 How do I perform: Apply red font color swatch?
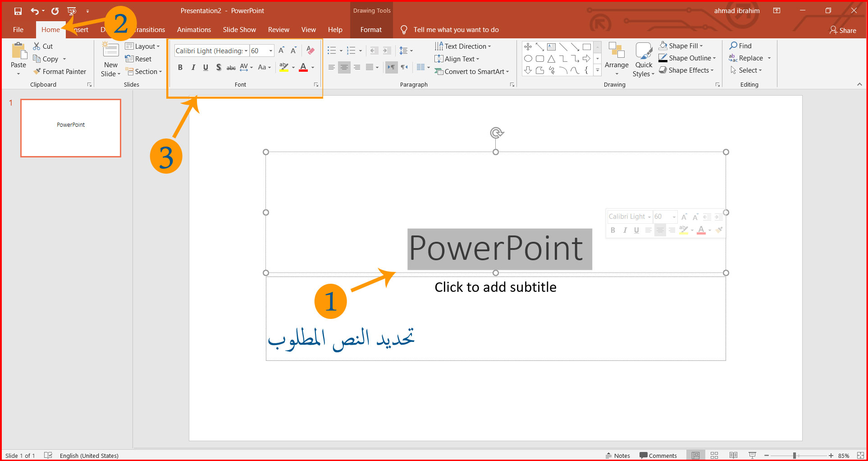(x=304, y=67)
